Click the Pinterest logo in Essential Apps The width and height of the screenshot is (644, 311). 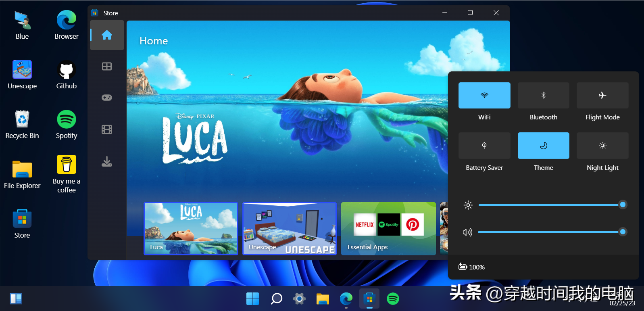413,225
